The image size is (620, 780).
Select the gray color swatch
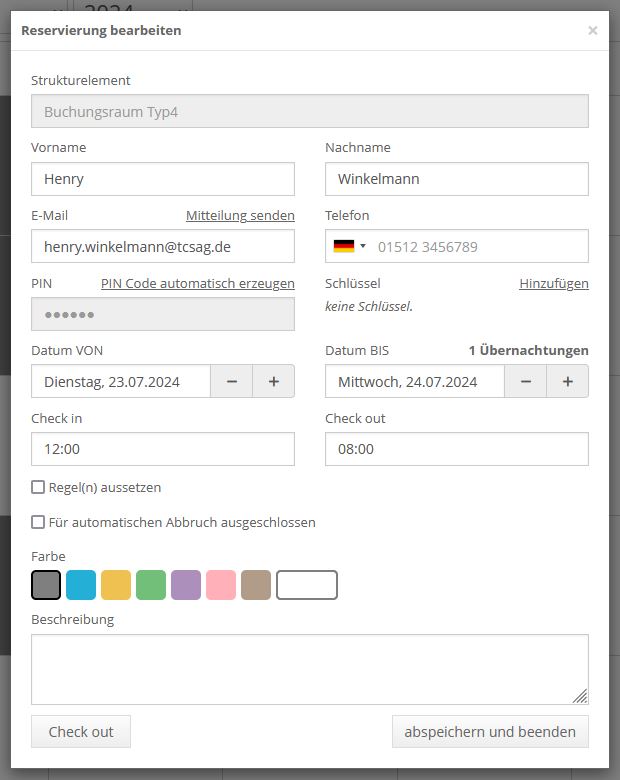point(46,585)
